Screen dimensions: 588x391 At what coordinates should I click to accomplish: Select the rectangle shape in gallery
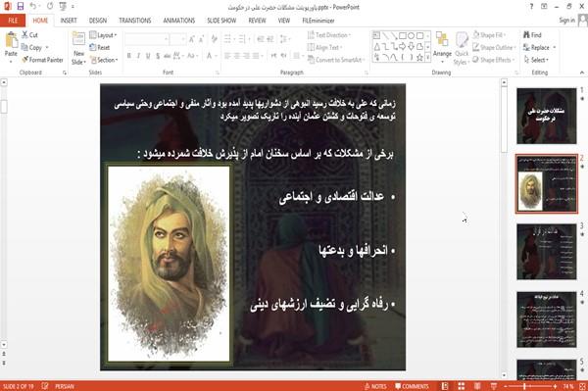point(403,35)
